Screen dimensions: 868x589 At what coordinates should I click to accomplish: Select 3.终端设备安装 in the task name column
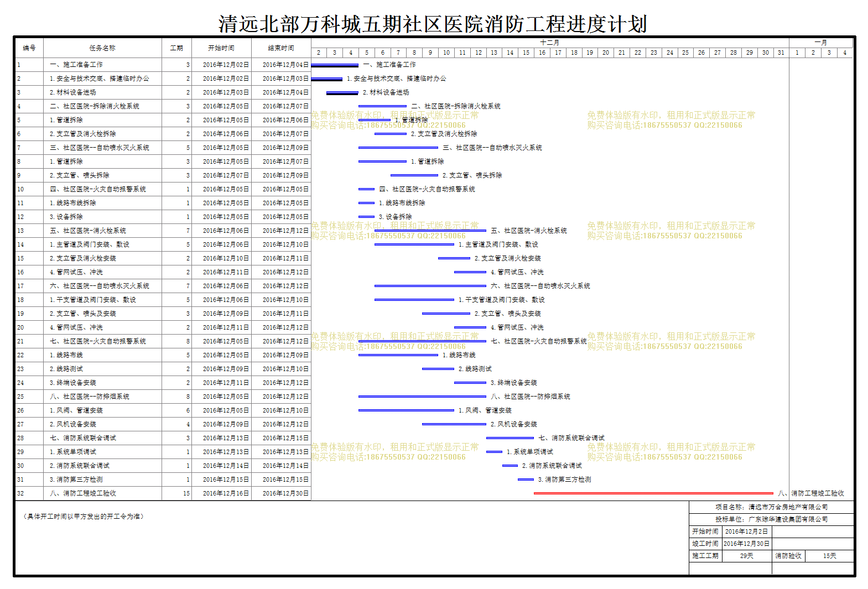pos(73,383)
